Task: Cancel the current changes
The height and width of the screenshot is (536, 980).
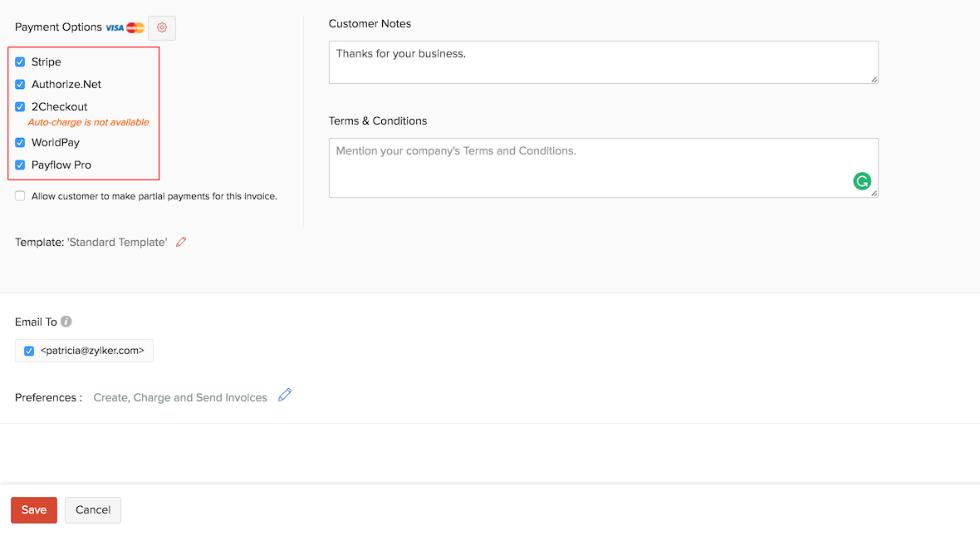Action: click(92, 509)
